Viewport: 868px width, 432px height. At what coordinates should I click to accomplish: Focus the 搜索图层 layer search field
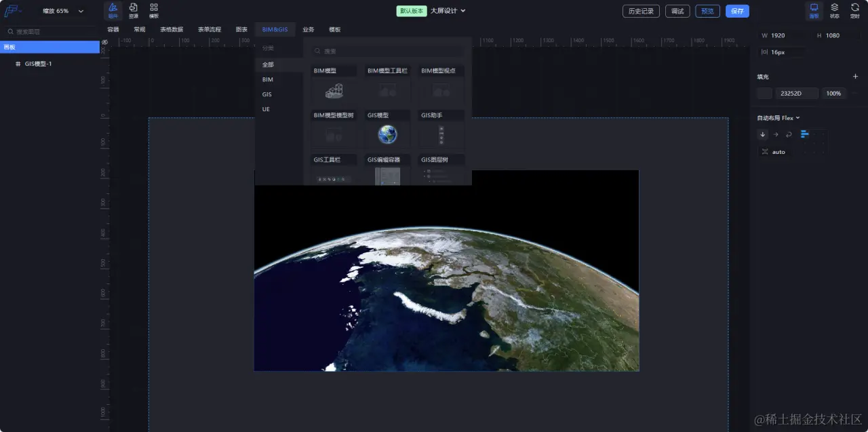[50, 32]
